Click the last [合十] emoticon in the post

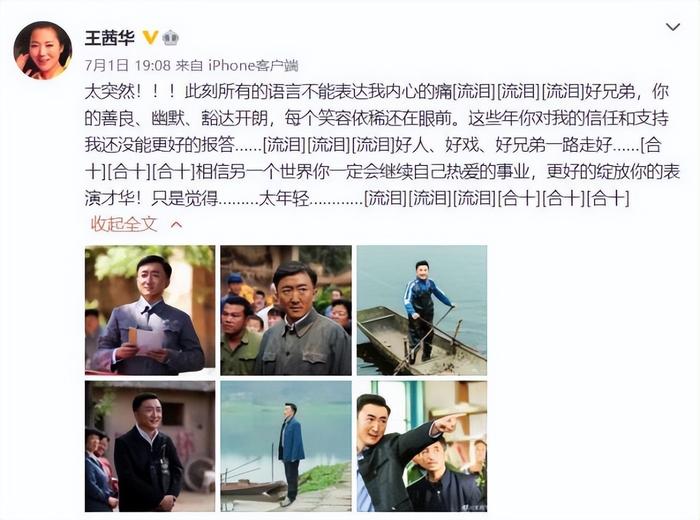click(x=608, y=199)
